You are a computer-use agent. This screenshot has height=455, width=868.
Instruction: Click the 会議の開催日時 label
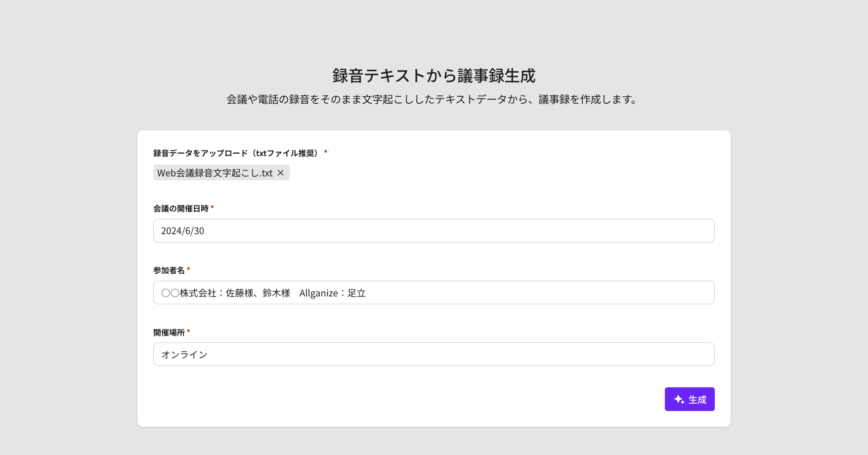click(x=180, y=208)
